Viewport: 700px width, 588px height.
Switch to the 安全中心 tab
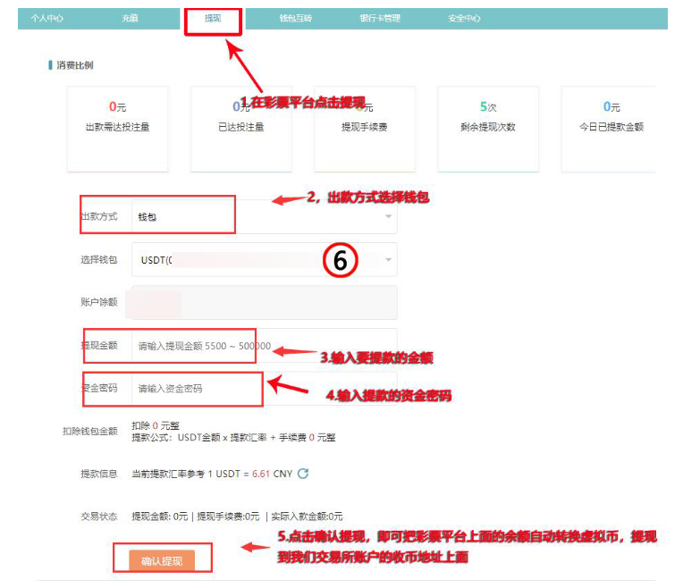464,18
